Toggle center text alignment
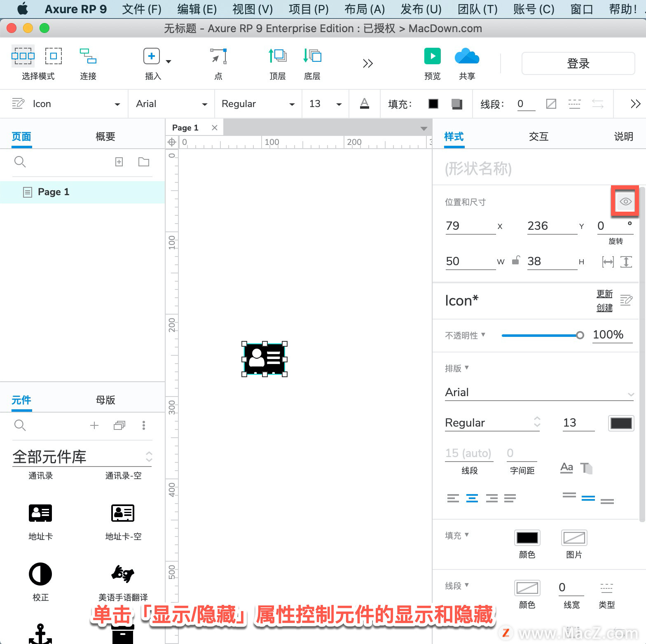The image size is (646, 644). pyautogui.click(x=472, y=498)
